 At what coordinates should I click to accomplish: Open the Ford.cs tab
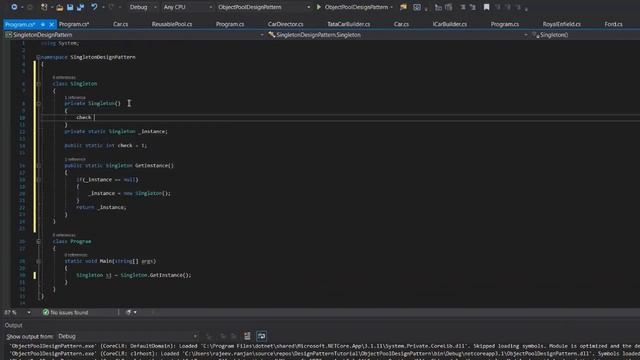[x=613, y=24]
